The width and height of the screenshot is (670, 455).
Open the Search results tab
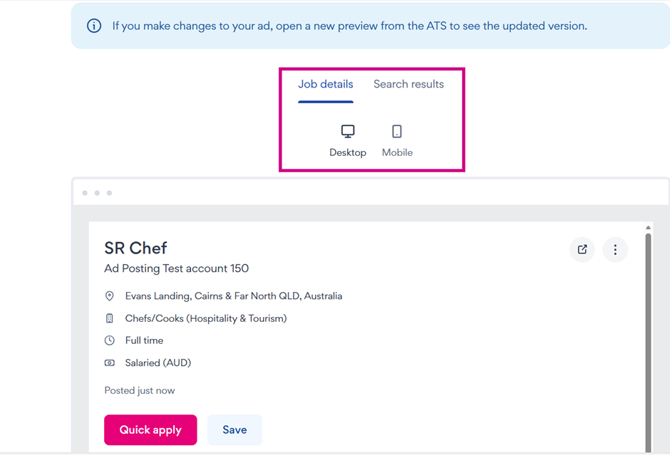[408, 84]
